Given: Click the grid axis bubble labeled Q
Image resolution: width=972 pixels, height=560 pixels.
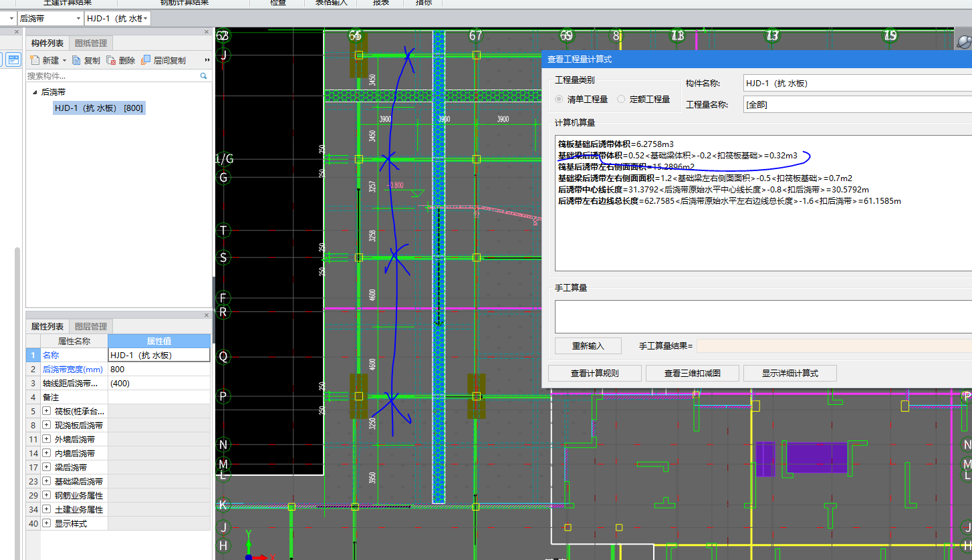Looking at the screenshot, I should click(224, 357).
